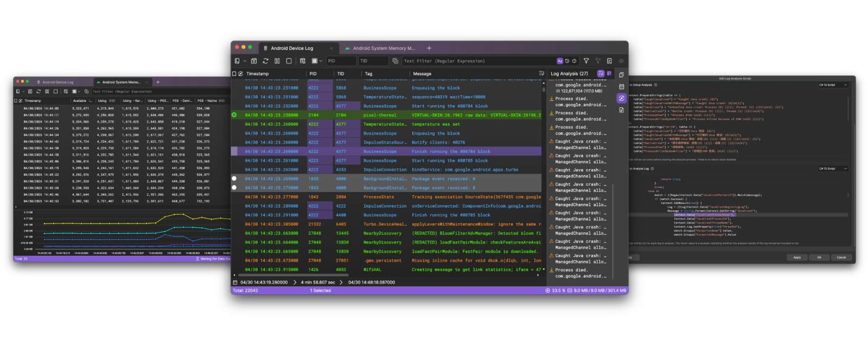This screenshot has height=347, width=868.
Task: Click the text filter help icon
Action: [x=574, y=61]
